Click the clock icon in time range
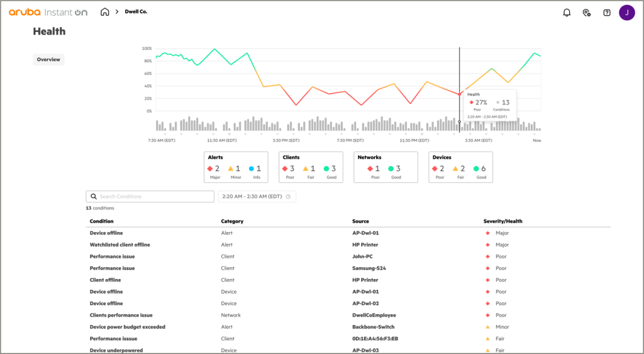 click(288, 197)
